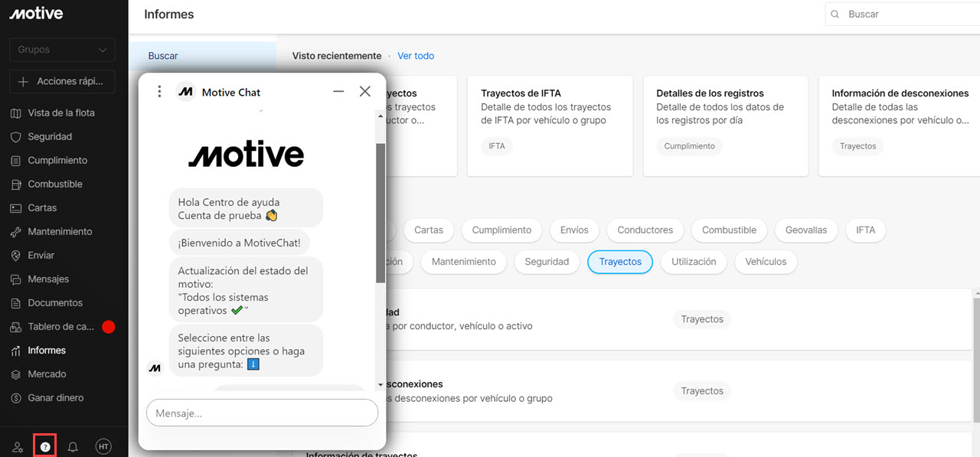Toggle the Vehículos filter chip
The height and width of the screenshot is (457, 980).
click(x=766, y=262)
